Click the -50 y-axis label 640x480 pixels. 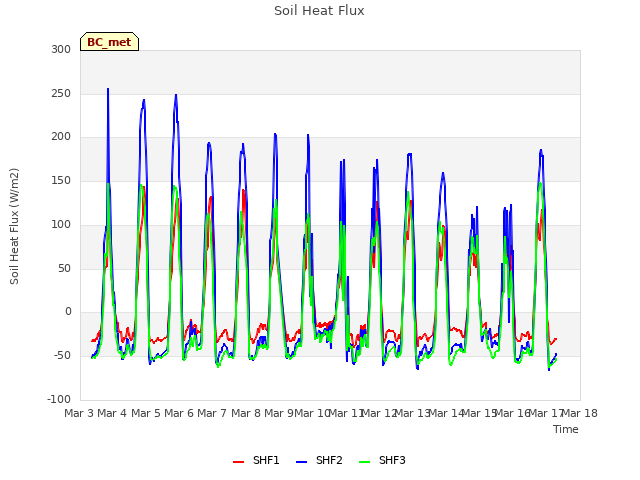coord(62,356)
